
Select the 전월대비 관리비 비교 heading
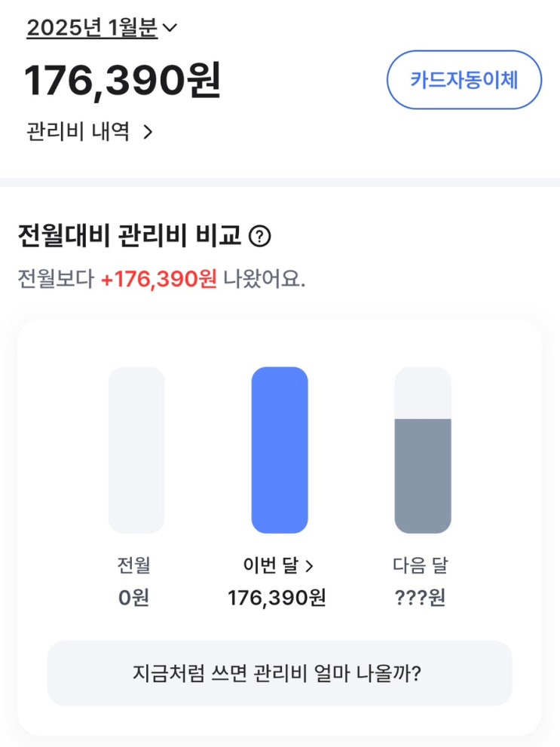coord(129,237)
